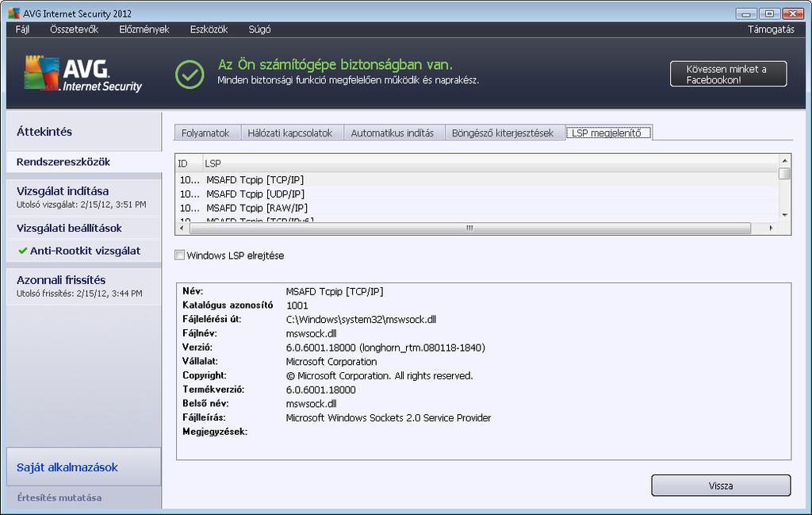The image size is (812, 515).
Task: Start a scan via Vizsgálat indítása
Action: pos(84,197)
